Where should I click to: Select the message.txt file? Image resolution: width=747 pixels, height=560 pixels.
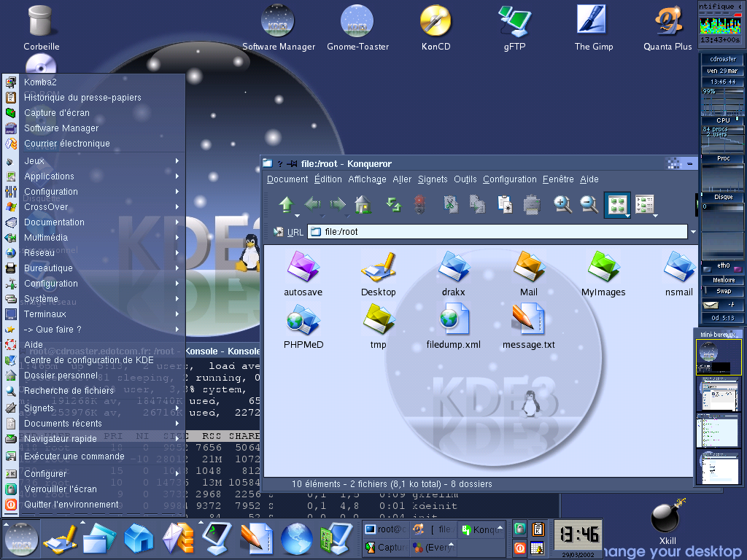(529, 327)
